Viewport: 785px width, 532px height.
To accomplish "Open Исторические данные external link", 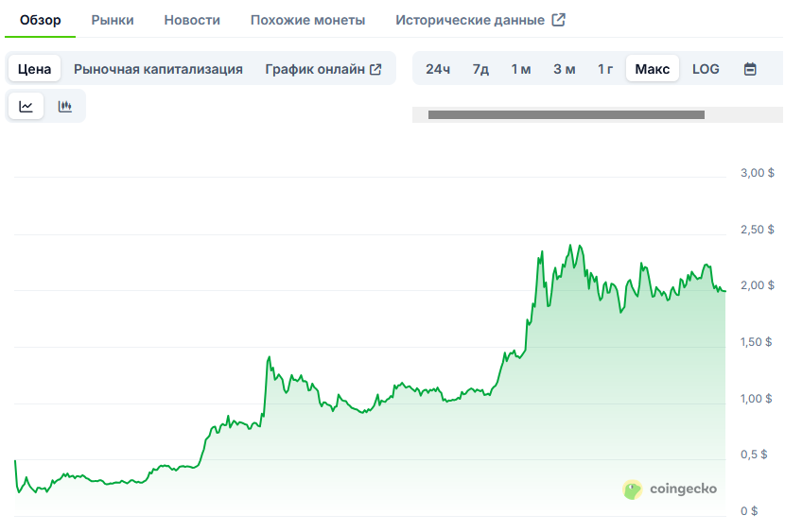I will coord(480,20).
